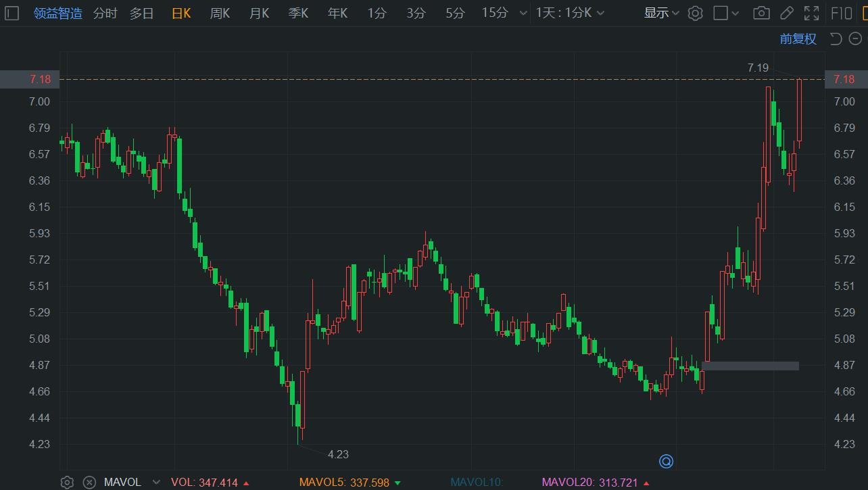Expand the MAVOL indicator dropdown

pos(156,482)
